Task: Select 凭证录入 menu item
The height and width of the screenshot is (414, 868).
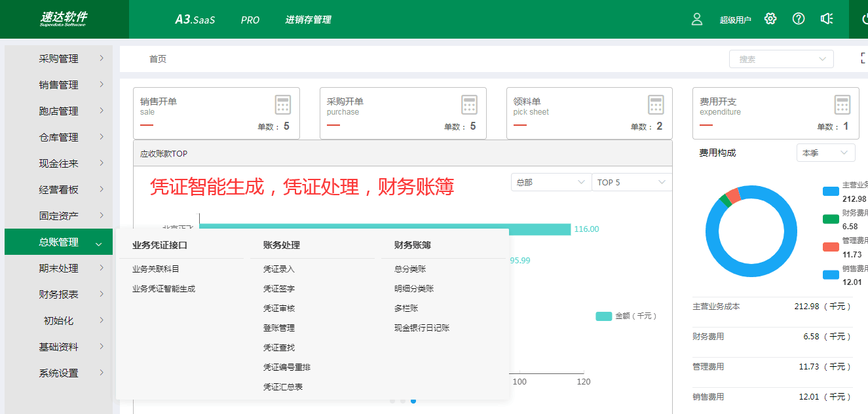Action: (279, 269)
